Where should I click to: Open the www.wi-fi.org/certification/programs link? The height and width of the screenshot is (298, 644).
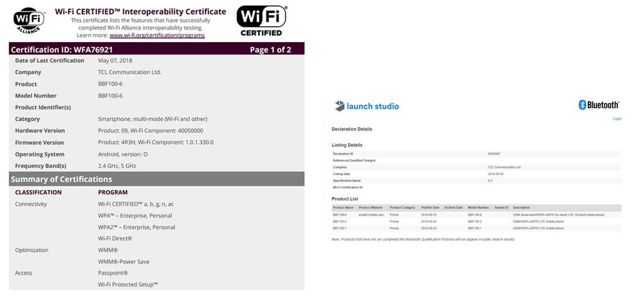157,35
